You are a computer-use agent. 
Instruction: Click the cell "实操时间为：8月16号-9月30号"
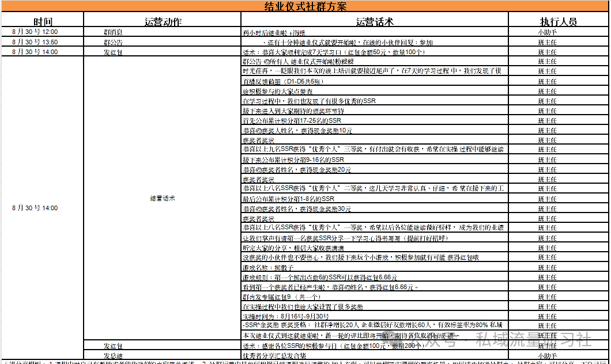(375, 317)
